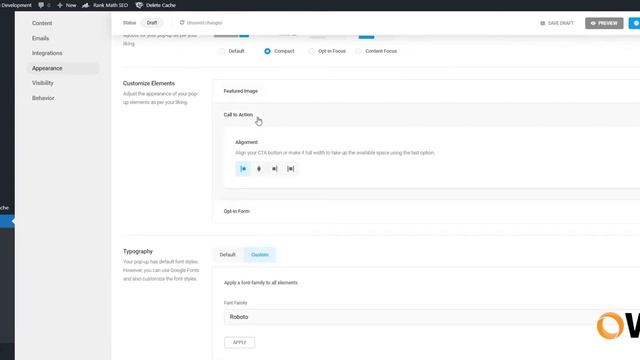Open the Integrations settings section
This screenshot has height=360, width=640.
pos(47,53)
